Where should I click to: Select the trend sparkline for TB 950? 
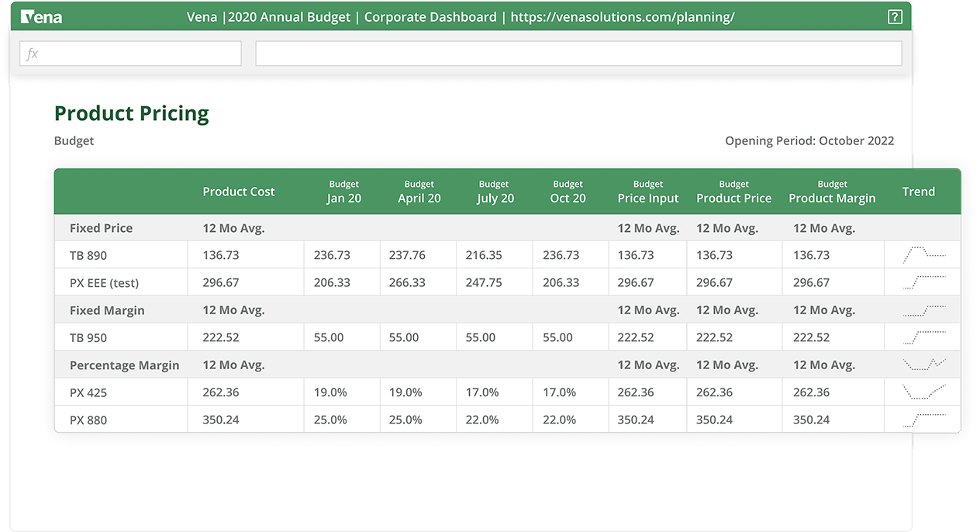click(x=922, y=337)
